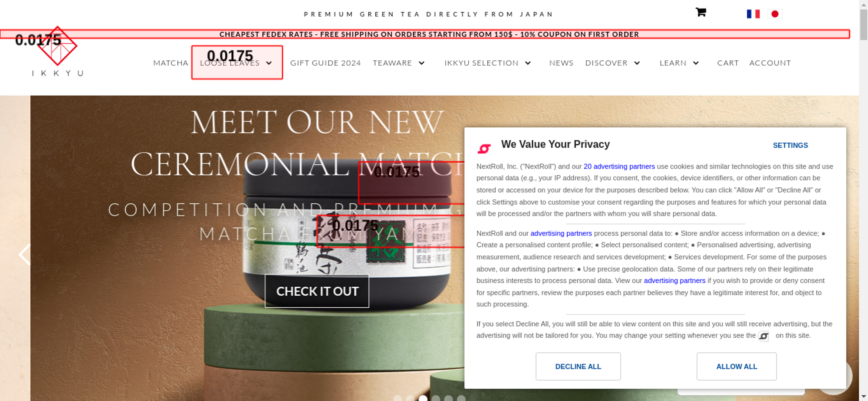Go to previous slide with left arrow
The width and height of the screenshot is (868, 401).
click(x=25, y=255)
